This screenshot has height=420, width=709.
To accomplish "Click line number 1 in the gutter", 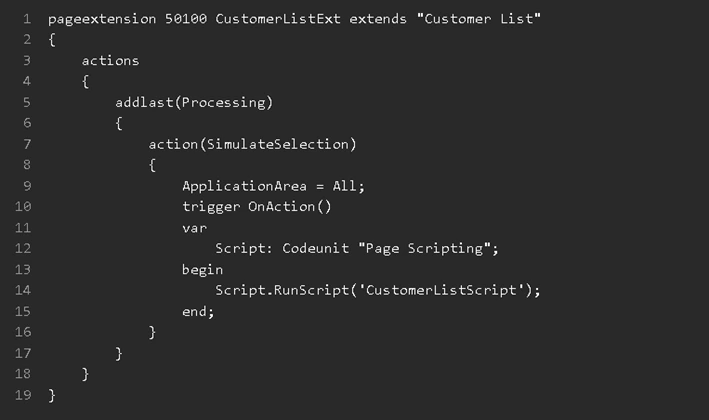I will (x=25, y=19).
